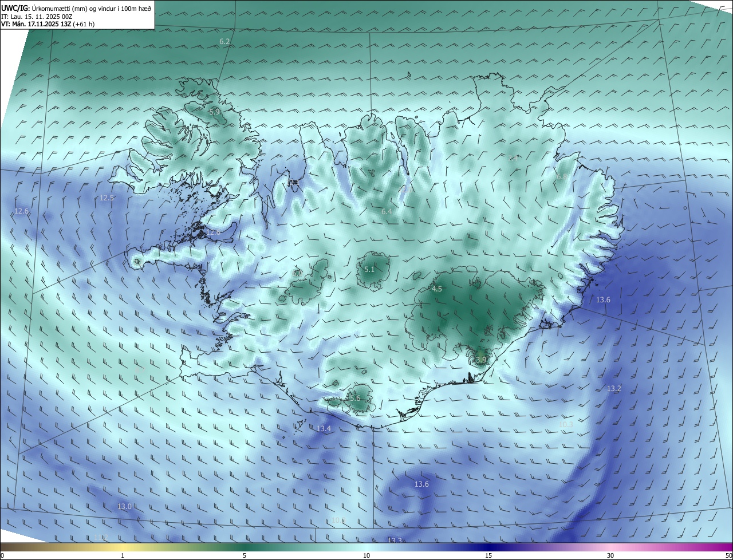Click the 4.5 value on the large glacier
The image size is (733, 560).
437,289
